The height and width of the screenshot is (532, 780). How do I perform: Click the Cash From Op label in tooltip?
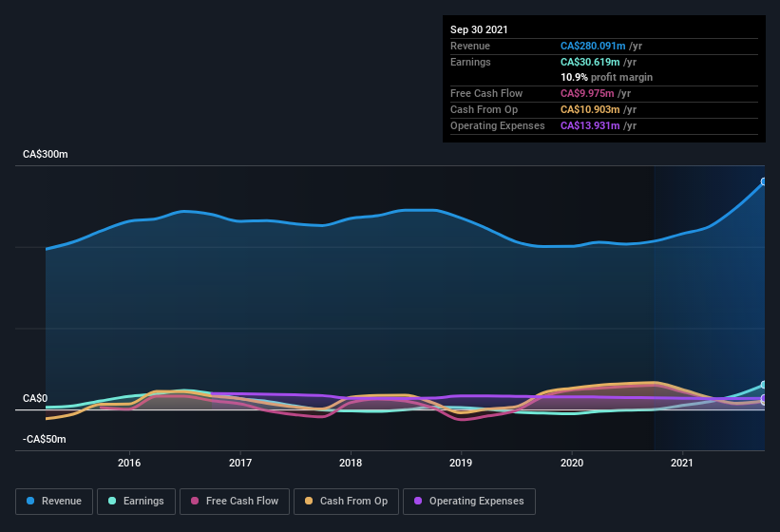click(484, 109)
